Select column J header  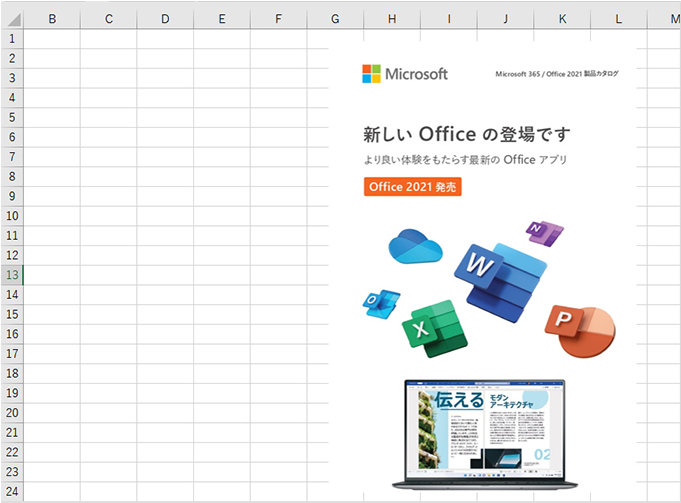coord(506,19)
